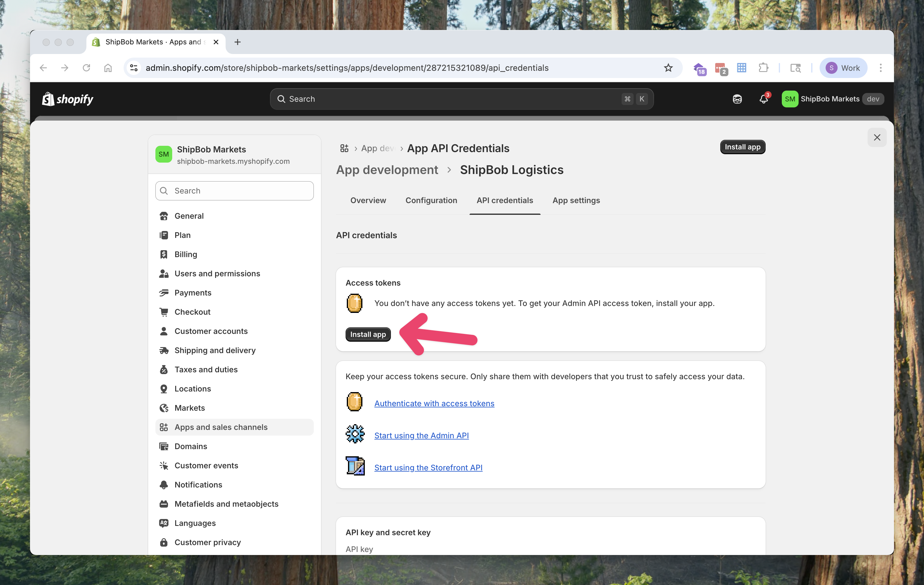Screen dimensions: 924x585
Task: Click the Shopify logo in the header
Action: [67, 99]
